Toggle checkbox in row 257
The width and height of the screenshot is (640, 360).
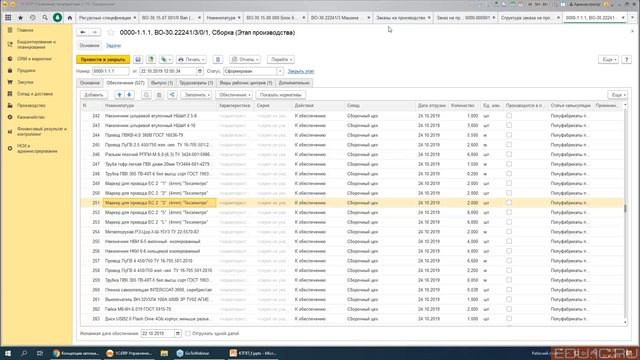[509, 261]
